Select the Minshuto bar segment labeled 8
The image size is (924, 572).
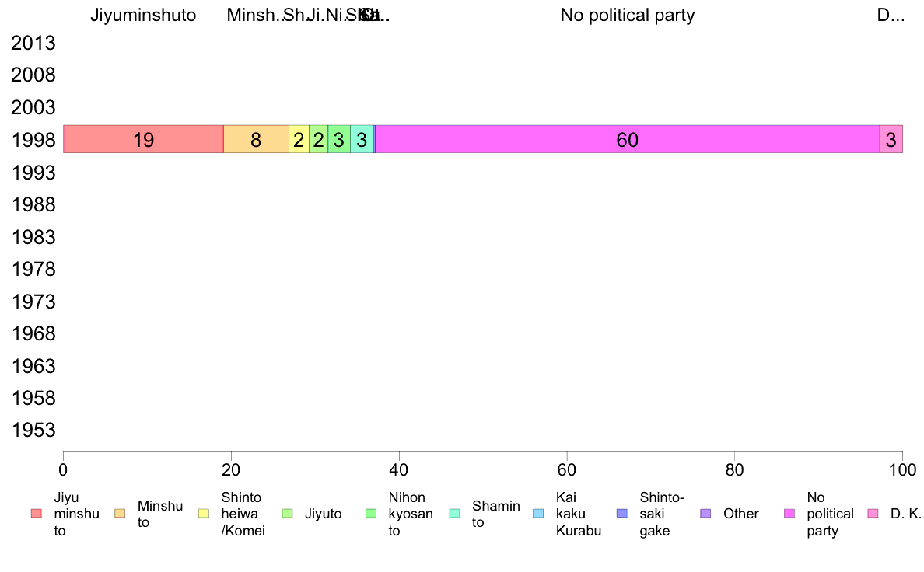257,139
